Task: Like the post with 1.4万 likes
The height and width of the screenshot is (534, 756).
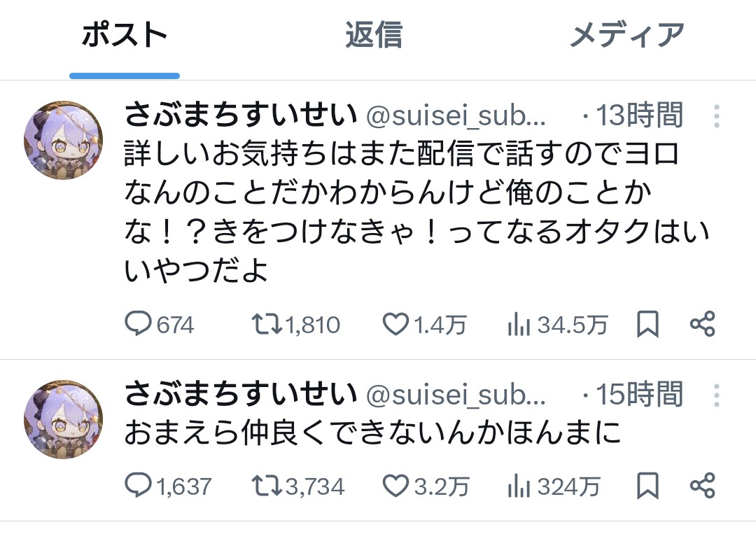Action: 395,324
